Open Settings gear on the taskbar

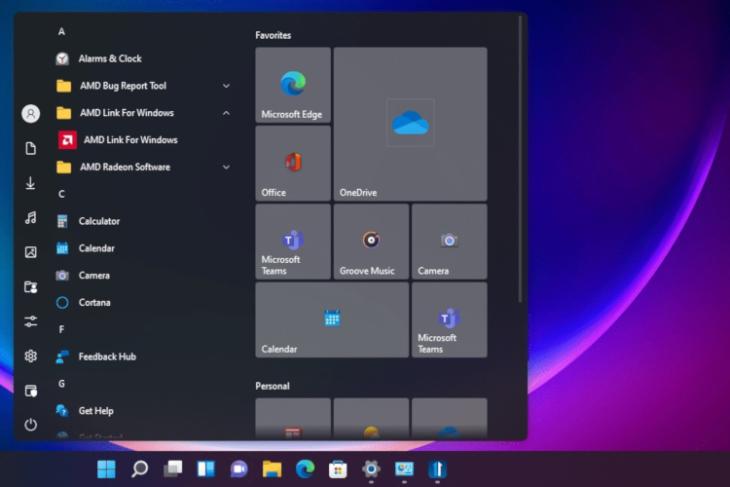pyautogui.click(x=371, y=469)
